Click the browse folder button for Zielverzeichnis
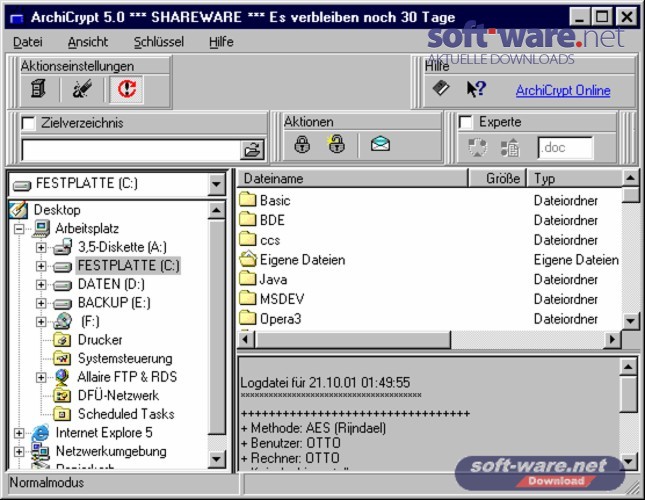 point(252,150)
